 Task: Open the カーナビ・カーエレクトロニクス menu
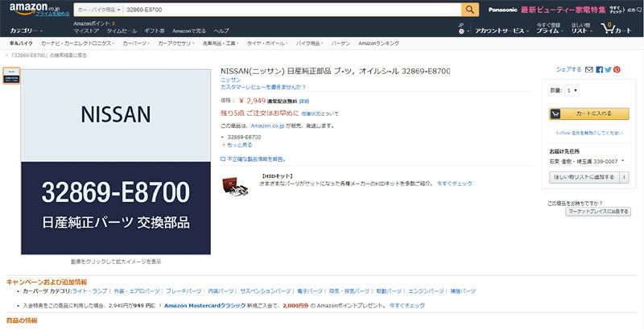(77, 43)
